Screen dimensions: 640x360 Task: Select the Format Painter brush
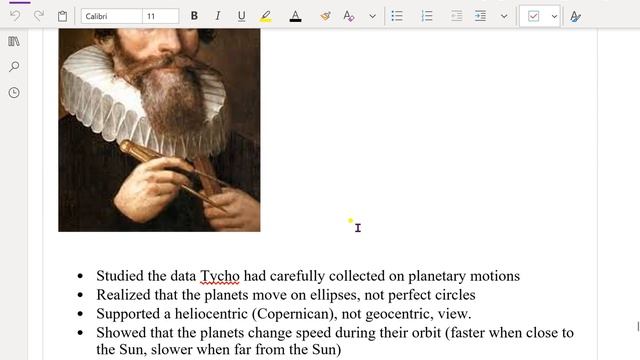pyautogui.click(x=325, y=16)
